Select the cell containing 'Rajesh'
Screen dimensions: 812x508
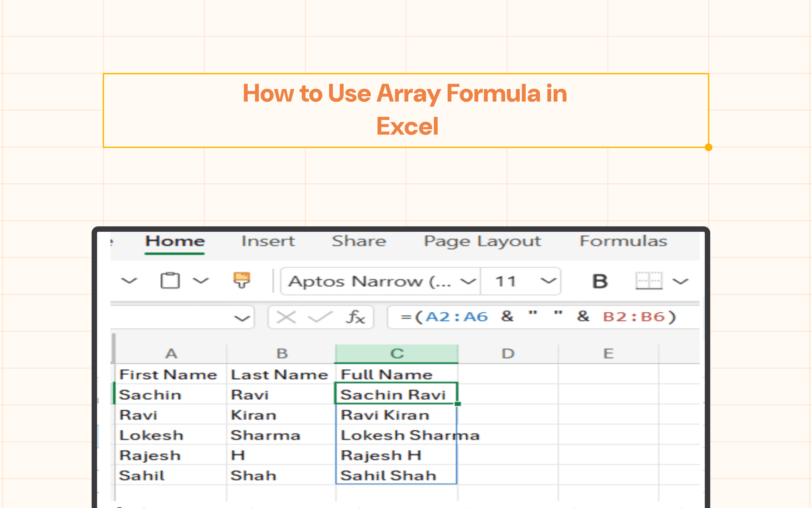(x=171, y=455)
